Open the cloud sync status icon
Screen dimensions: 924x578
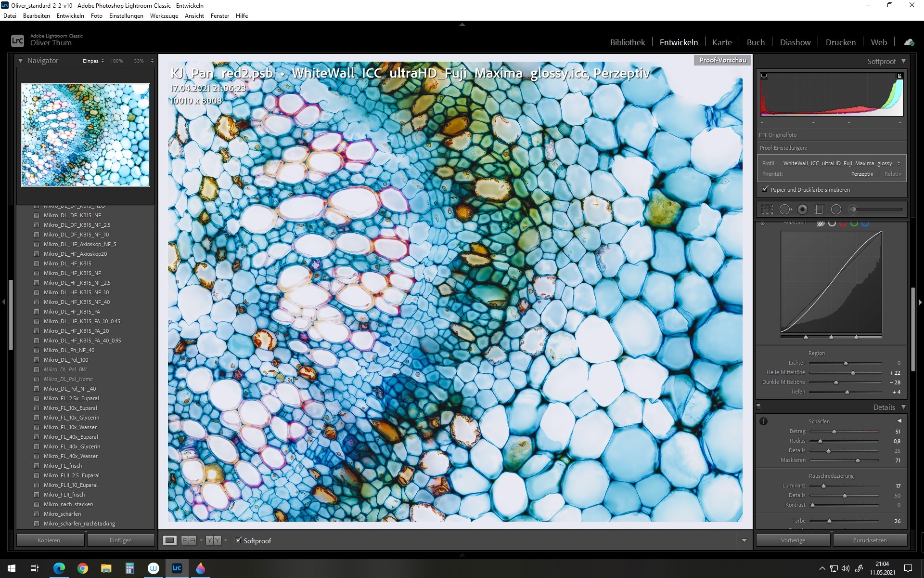(x=909, y=42)
